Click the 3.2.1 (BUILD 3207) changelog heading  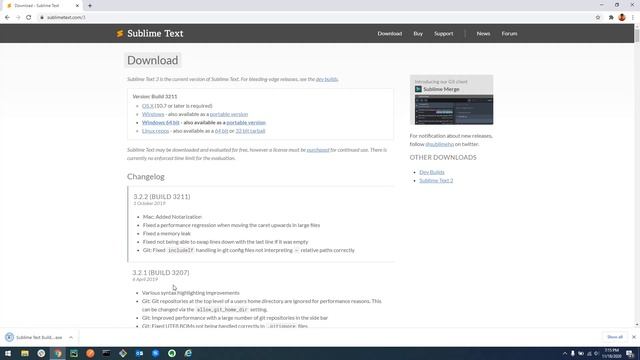coord(161,273)
